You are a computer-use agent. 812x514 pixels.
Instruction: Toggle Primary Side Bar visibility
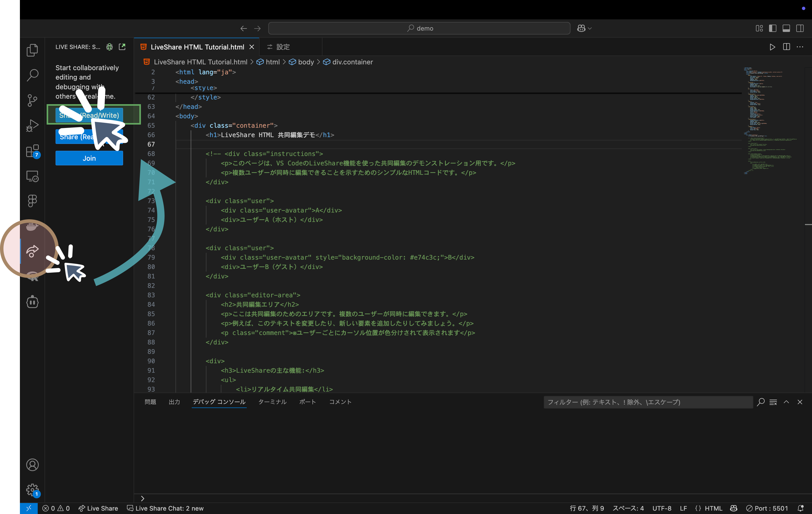click(772, 28)
